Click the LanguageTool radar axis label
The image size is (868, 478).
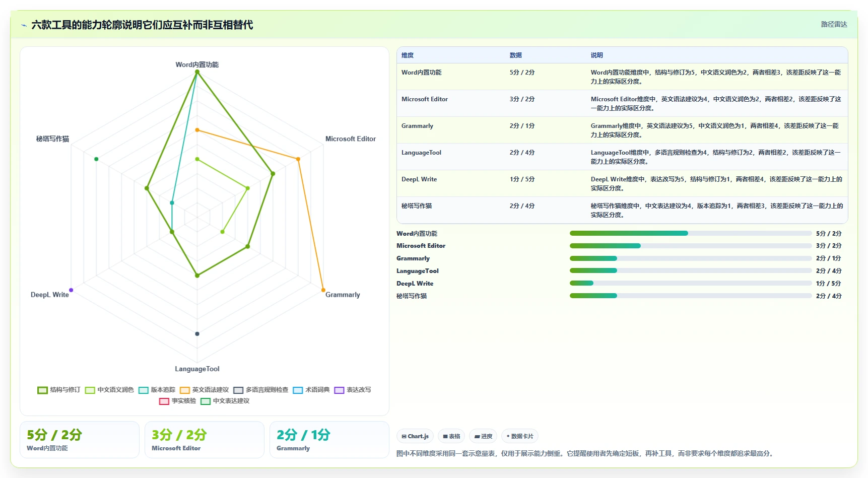(x=197, y=369)
